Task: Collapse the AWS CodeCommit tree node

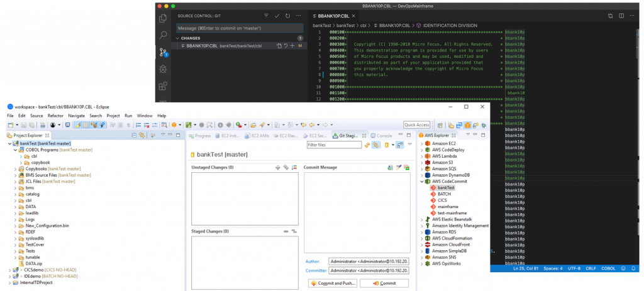Action: pos(422,182)
